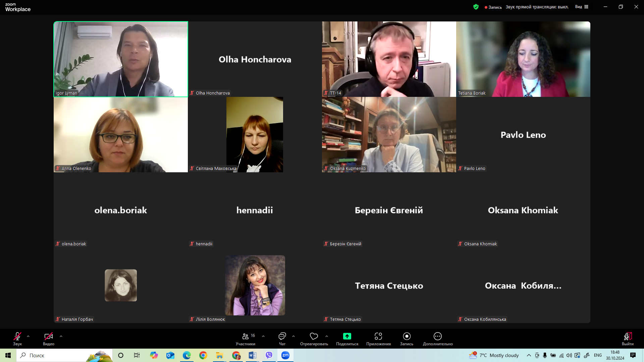644x362 pixels.
Task: Select the Pavlo Leno participant tile
Action: [x=523, y=134]
